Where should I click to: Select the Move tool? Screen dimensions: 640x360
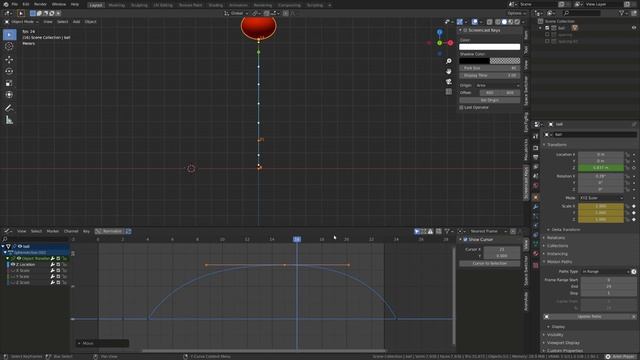point(9,60)
